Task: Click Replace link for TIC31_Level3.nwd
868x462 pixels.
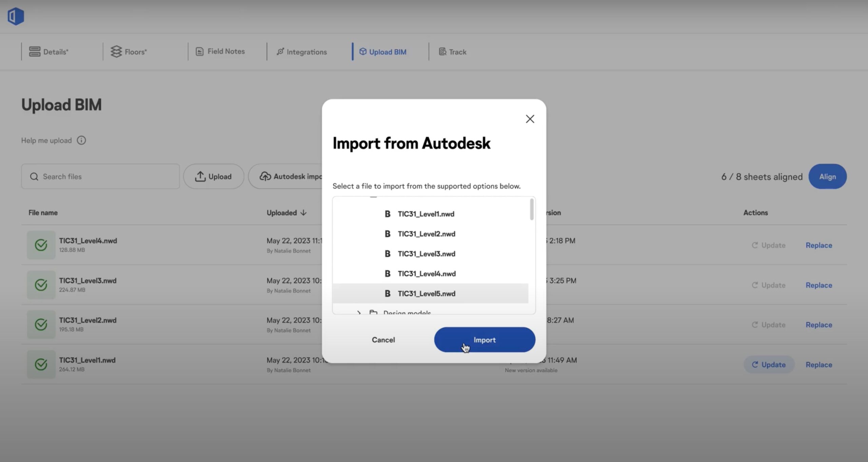Action: (818, 285)
